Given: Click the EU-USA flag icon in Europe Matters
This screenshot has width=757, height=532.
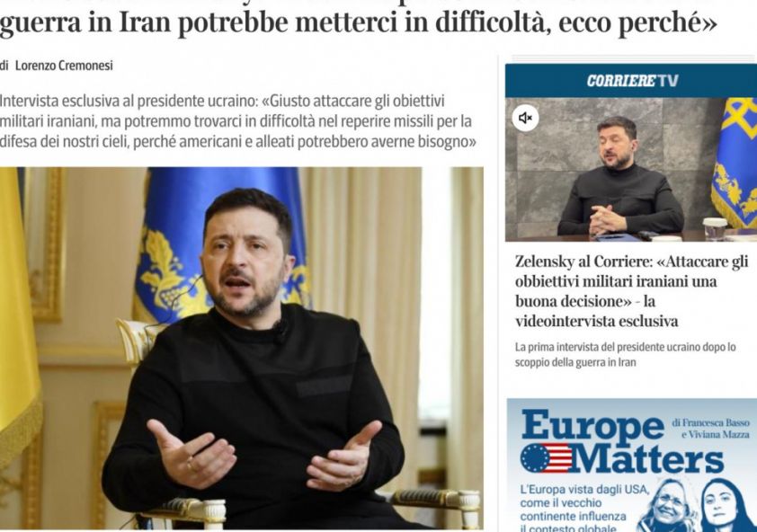Looking at the screenshot, I should click(546, 457).
